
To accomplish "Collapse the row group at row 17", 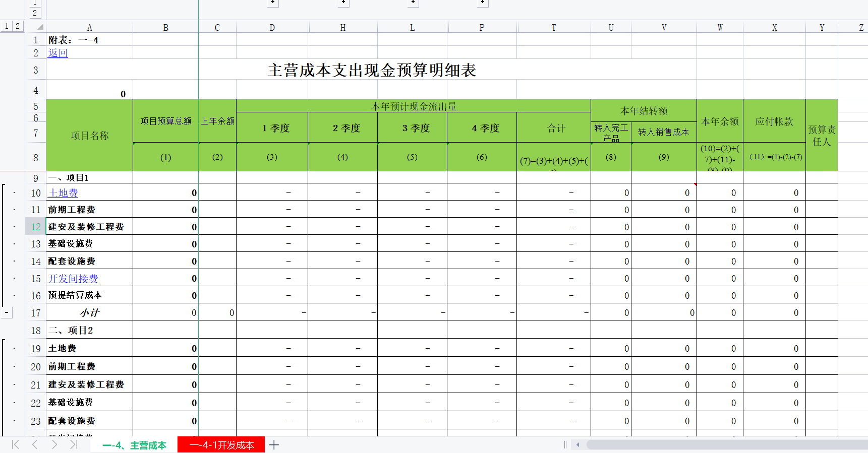I will (x=7, y=313).
